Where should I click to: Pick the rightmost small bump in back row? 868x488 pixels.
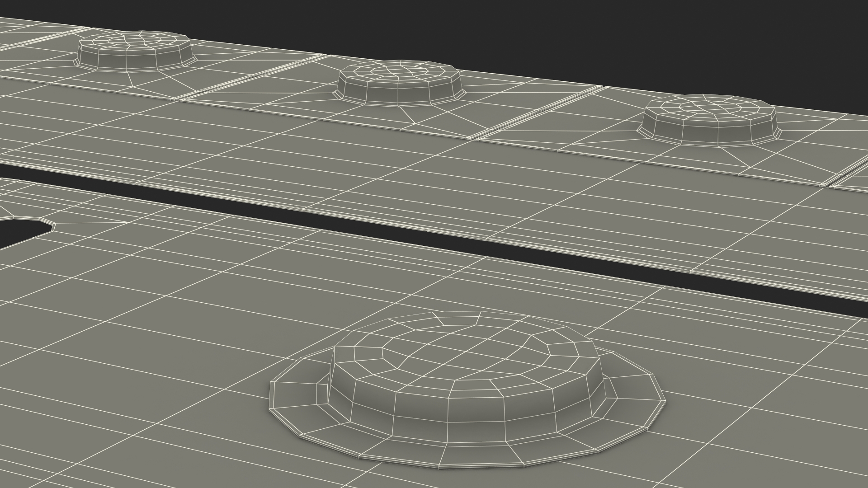709,120
